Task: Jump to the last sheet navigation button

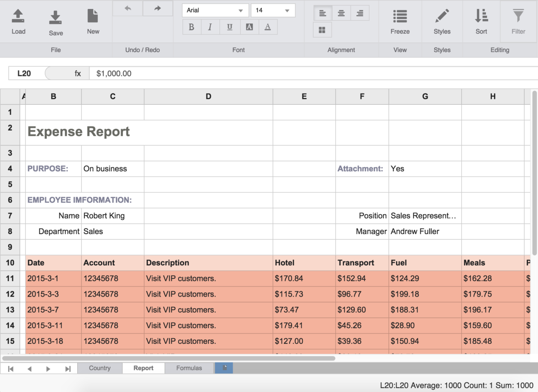Action: point(67,368)
